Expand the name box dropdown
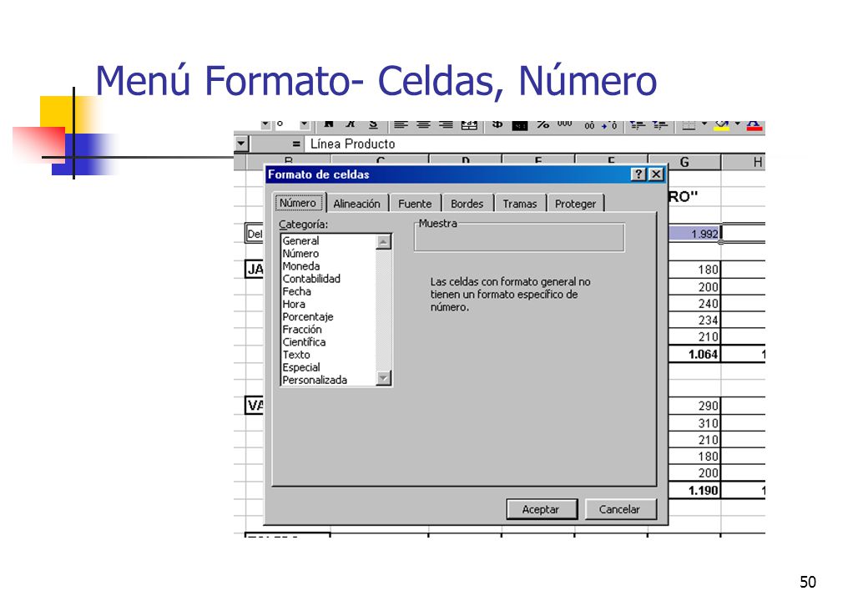The image size is (868, 601). point(241,144)
